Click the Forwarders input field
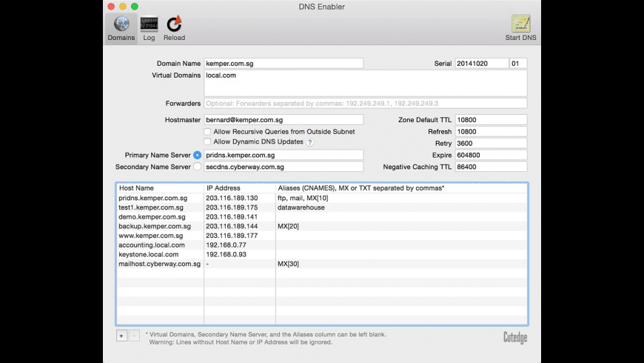The width and height of the screenshot is (644, 363). point(366,103)
